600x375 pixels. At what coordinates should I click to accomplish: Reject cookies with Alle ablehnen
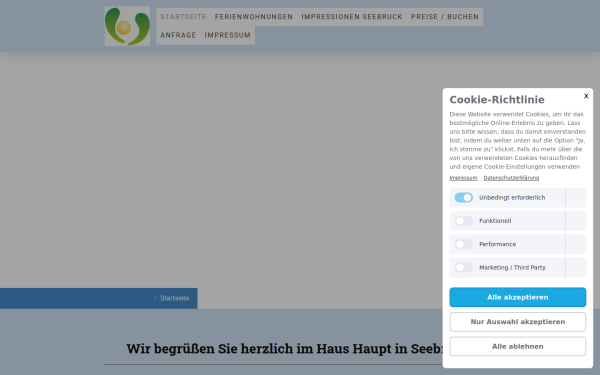[517, 346]
